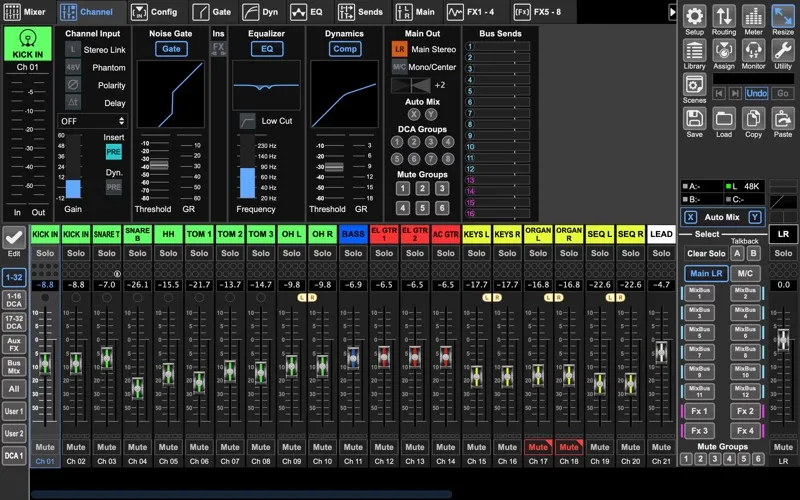800x500 pixels.
Task: Click the Noise Gate curve graph
Action: click(x=171, y=94)
